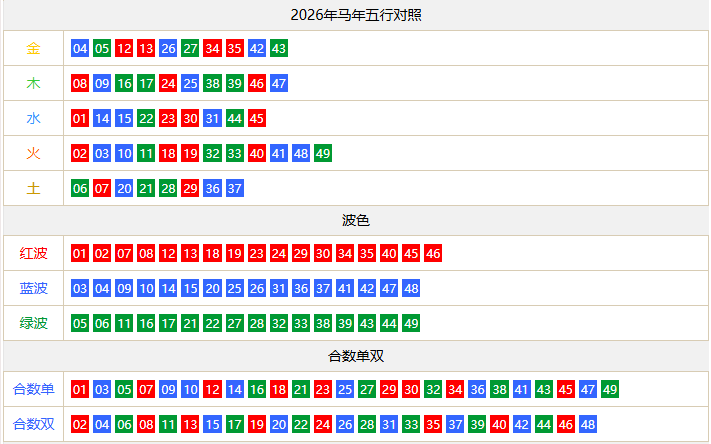Click blue 48 in the 合数双 row
Screen dimensions: 711x444
point(588,424)
